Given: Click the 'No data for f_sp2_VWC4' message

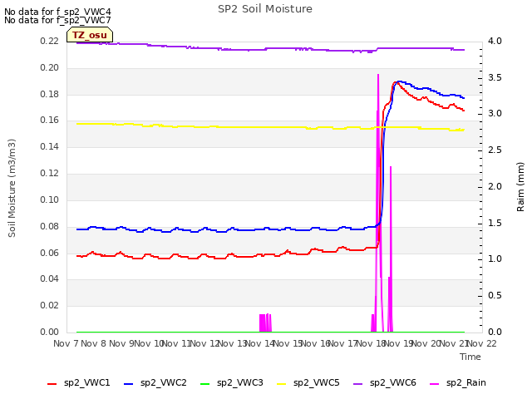Looking at the screenshot, I should pyautogui.click(x=57, y=12).
